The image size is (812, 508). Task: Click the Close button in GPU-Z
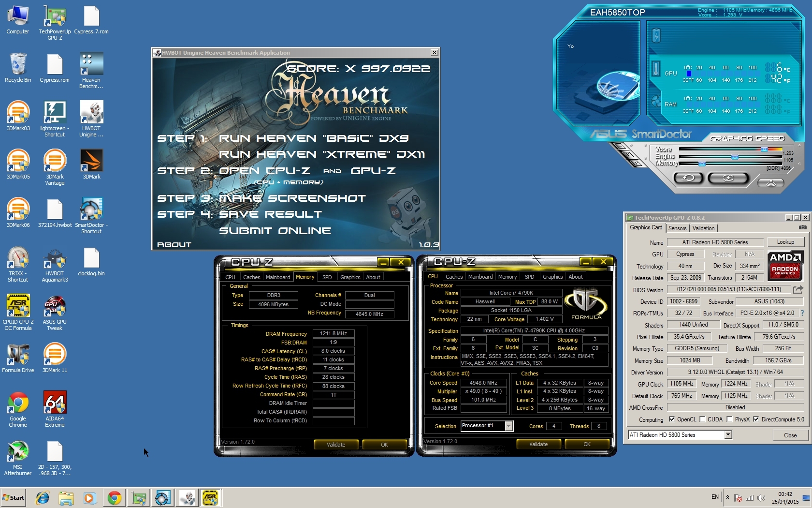pyautogui.click(x=790, y=435)
